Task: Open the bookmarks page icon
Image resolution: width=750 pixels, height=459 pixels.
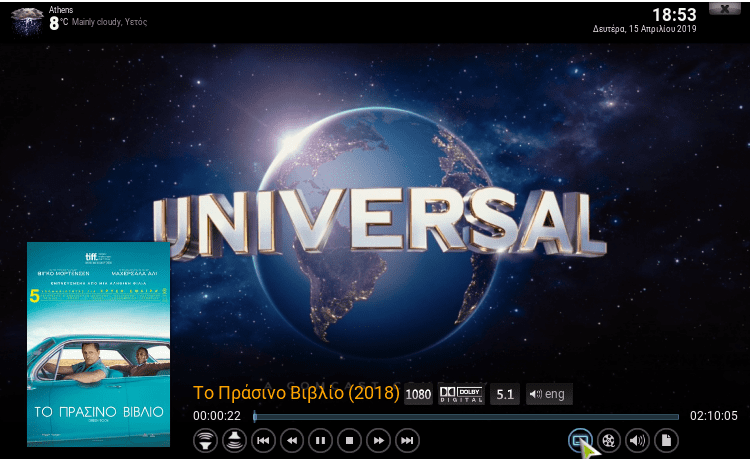Action: tap(666, 440)
